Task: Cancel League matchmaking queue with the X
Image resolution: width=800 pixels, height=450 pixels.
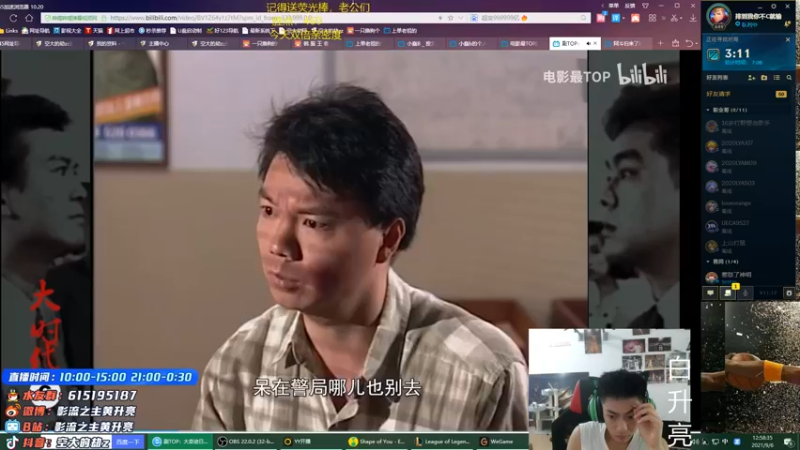Action: pos(788,39)
